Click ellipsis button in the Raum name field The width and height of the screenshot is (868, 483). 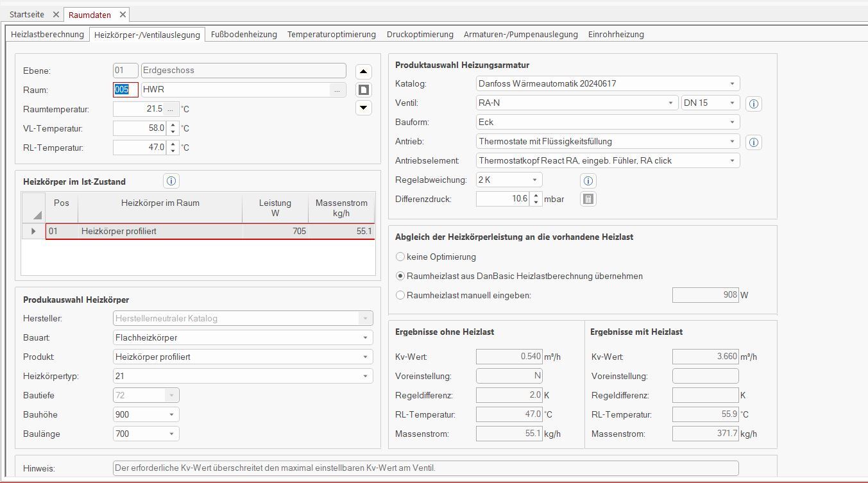coord(337,90)
